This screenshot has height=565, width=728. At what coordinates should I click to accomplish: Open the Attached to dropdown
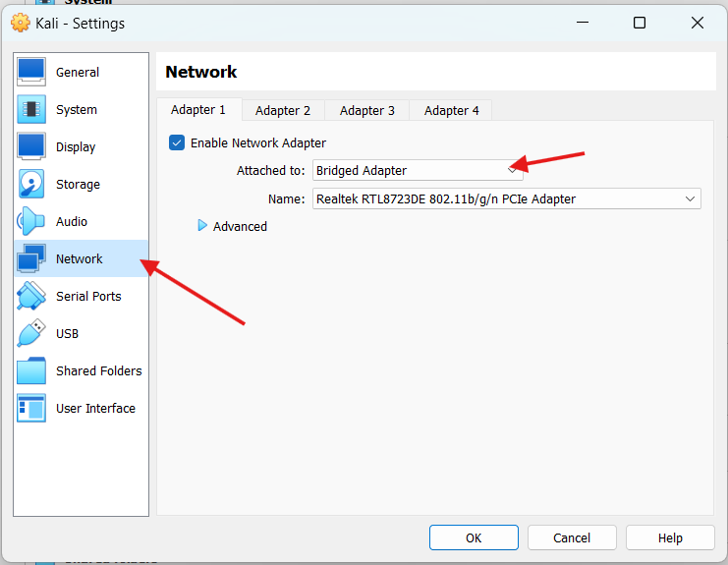pos(418,170)
